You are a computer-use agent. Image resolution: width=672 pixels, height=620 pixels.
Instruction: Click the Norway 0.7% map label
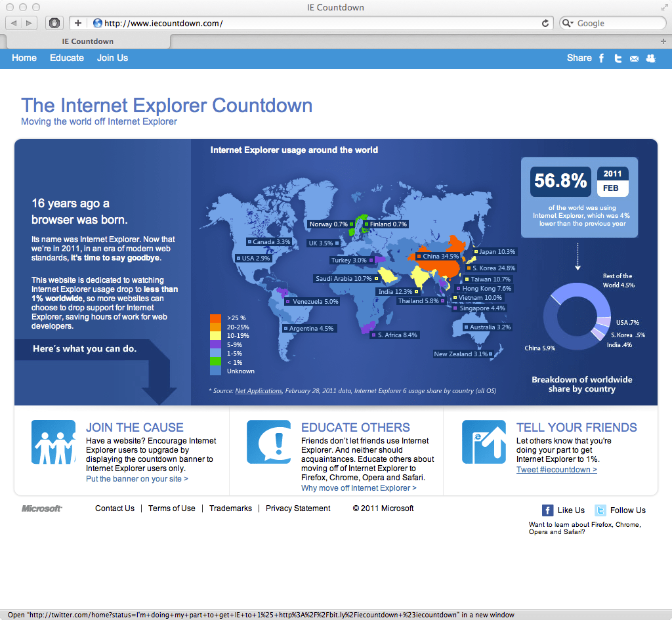331,224
